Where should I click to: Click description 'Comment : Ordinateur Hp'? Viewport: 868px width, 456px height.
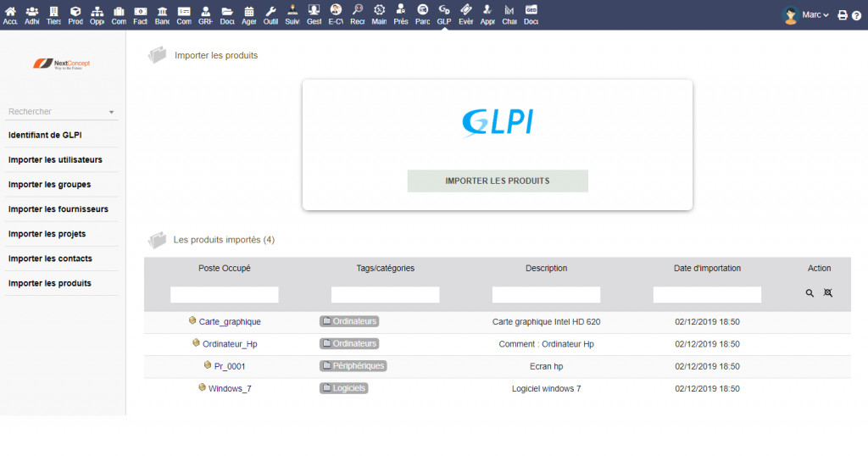coord(547,344)
